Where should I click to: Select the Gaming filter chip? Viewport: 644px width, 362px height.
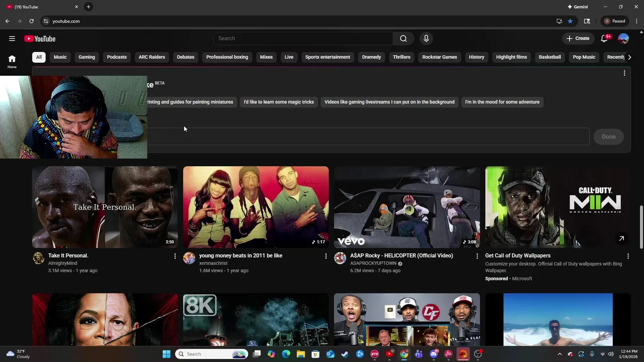click(87, 57)
